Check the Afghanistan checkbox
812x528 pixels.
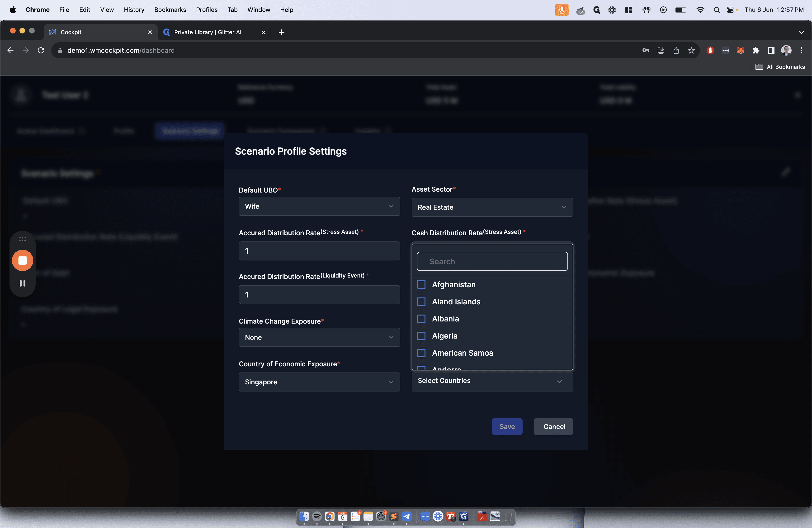coord(421,284)
